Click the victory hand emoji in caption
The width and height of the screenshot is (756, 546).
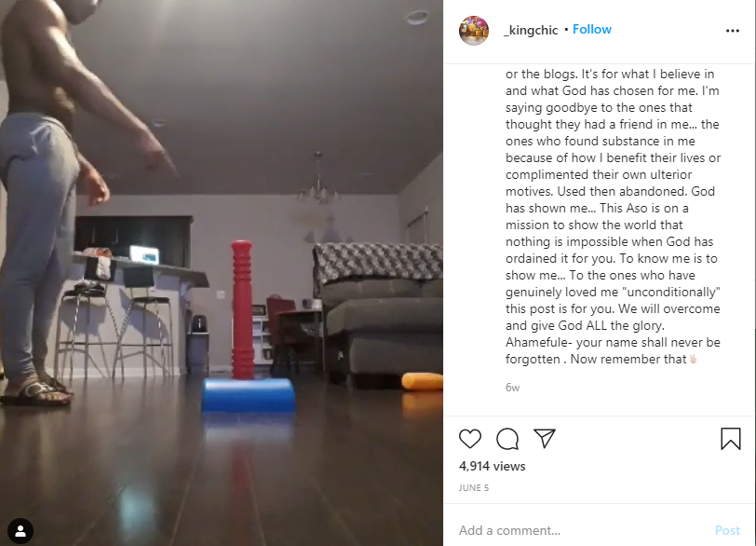click(x=693, y=359)
